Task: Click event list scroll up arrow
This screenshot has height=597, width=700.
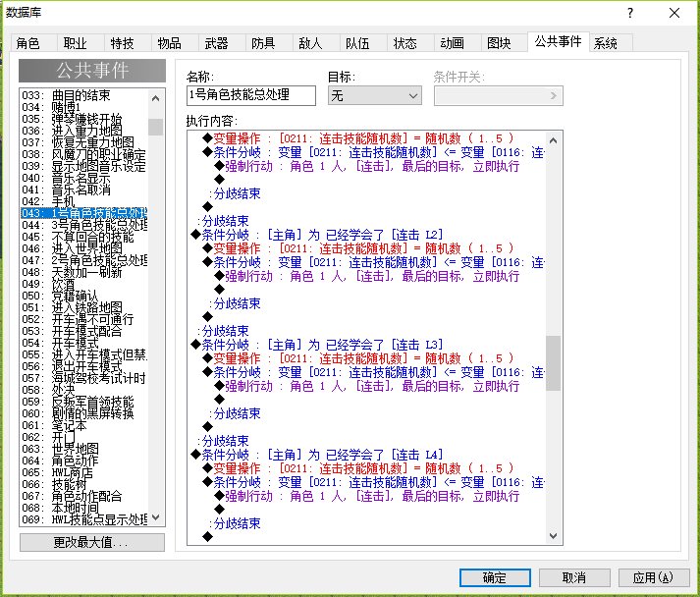Action: [155, 98]
